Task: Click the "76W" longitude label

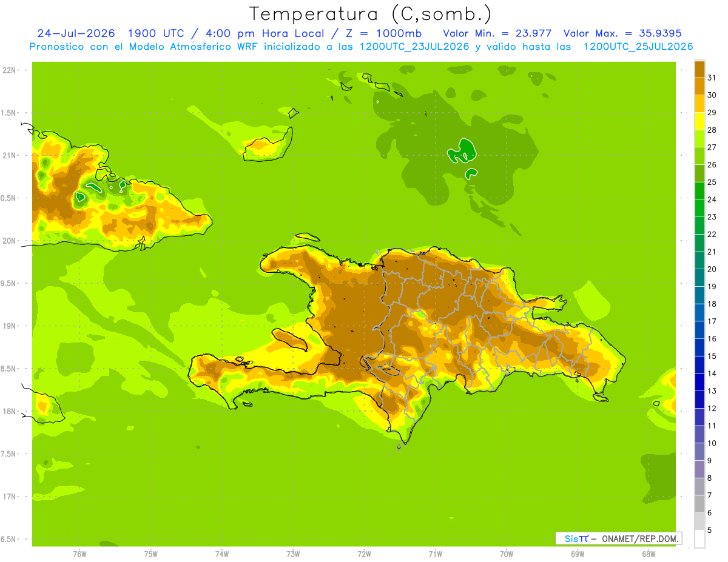Action: (x=79, y=554)
